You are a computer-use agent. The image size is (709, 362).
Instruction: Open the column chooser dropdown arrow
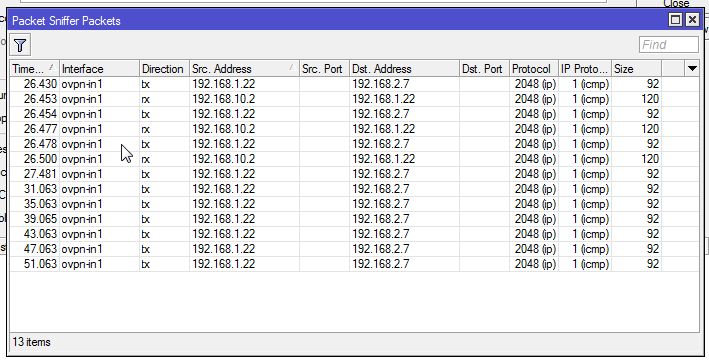pos(692,69)
